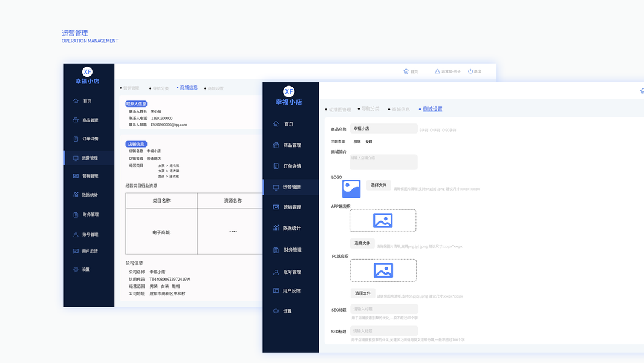Click the '····' cell in resource column
Image resolution: width=644 pixels, height=363 pixels.
click(x=233, y=232)
